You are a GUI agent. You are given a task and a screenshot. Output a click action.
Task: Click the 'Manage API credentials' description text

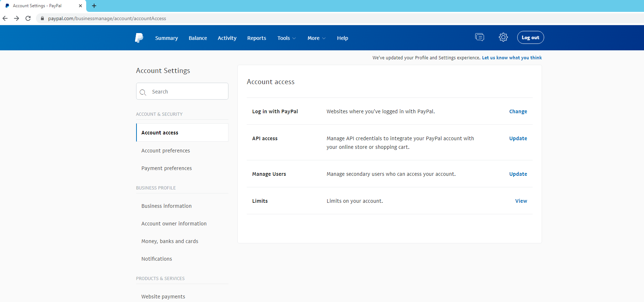click(x=400, y=143)
